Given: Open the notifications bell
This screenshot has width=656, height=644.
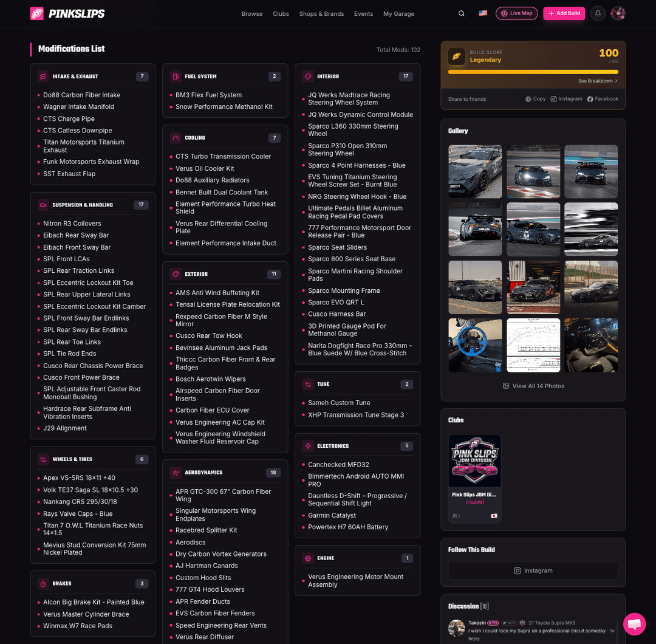Looking at the screenshot, I should pos(598,13).
